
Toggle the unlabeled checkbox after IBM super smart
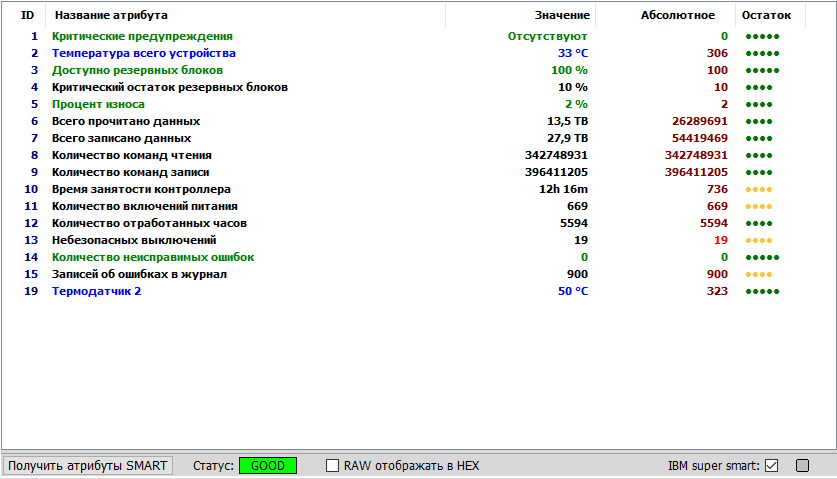802,466
